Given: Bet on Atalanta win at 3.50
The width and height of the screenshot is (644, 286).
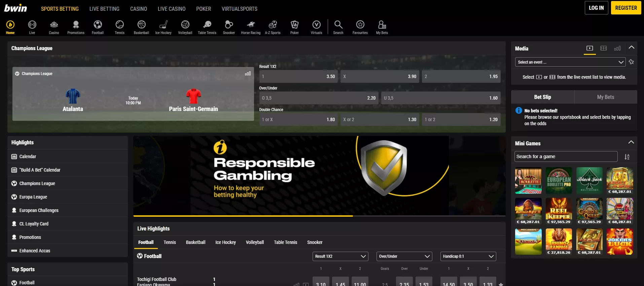Looking at the screenshot, I should pyautogui.click(x=298, y=76).
